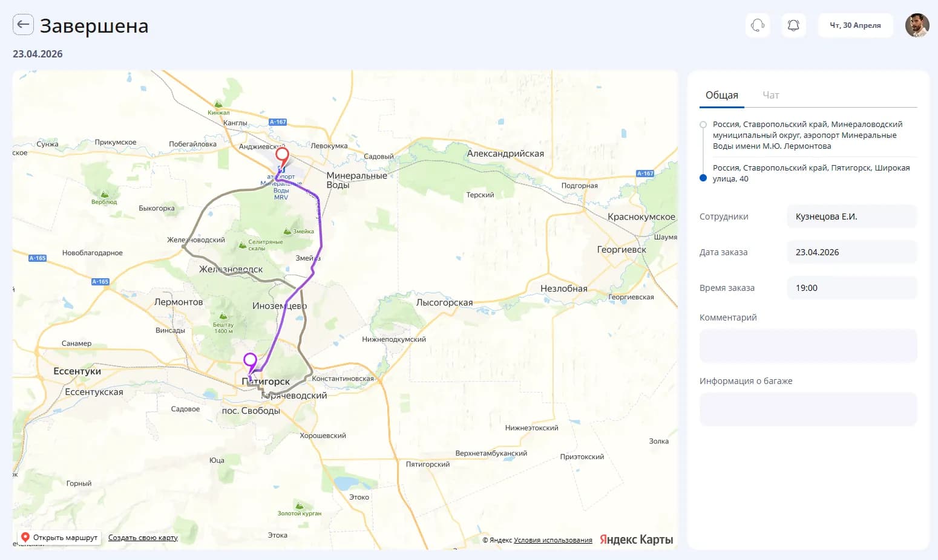Open support headset icon

point(758,25)
